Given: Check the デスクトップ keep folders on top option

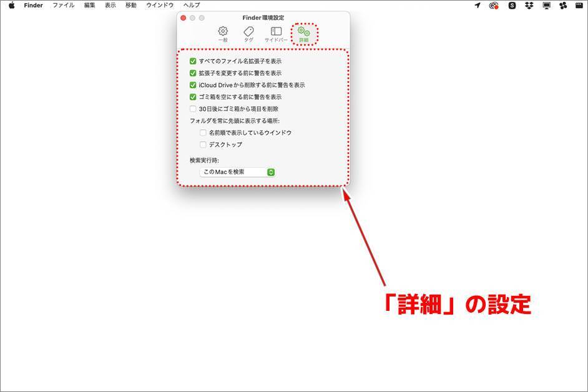Looking at the screenshot, I should (203, 145).
